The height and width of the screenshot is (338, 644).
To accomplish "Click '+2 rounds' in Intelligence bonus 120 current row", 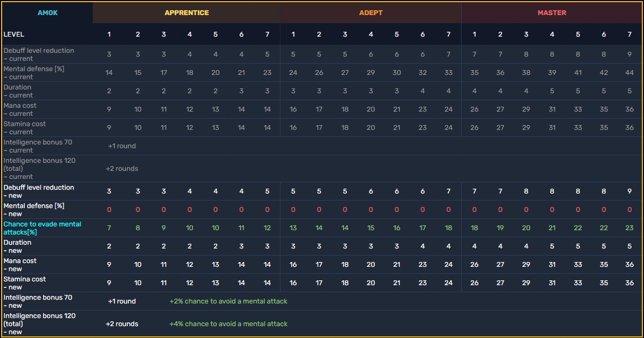I will tap(122, 169).
